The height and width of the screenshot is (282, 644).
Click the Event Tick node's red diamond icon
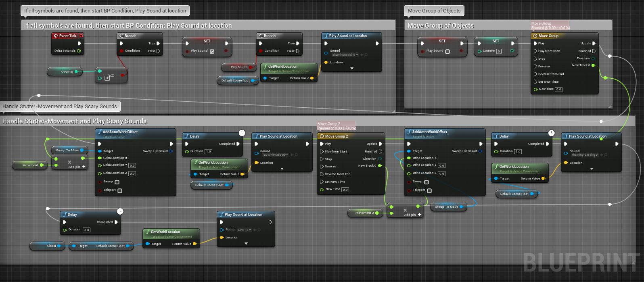(x=56, y=36)
